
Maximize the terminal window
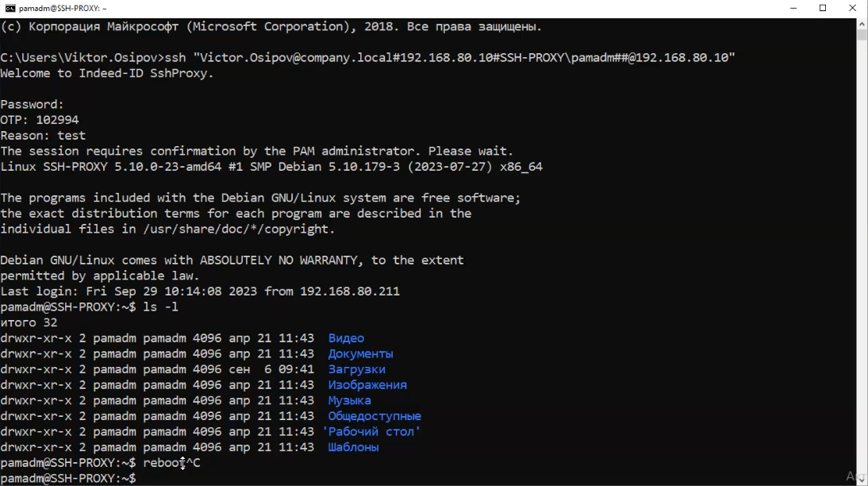coord(823,9)
